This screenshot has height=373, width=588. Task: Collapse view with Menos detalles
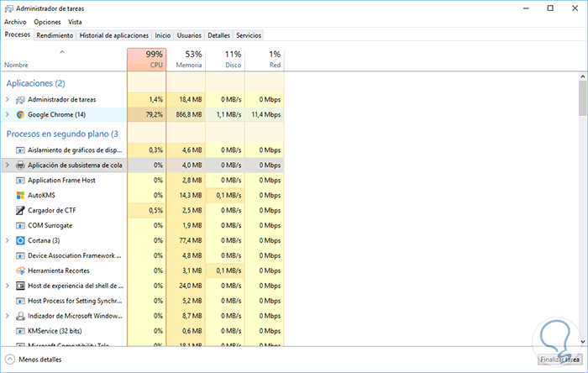33,360
